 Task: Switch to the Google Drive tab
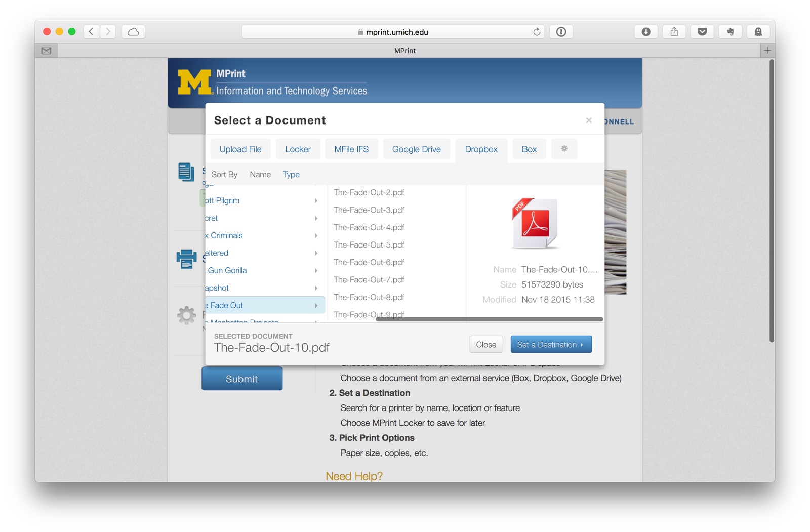click(x=416, y=149)
